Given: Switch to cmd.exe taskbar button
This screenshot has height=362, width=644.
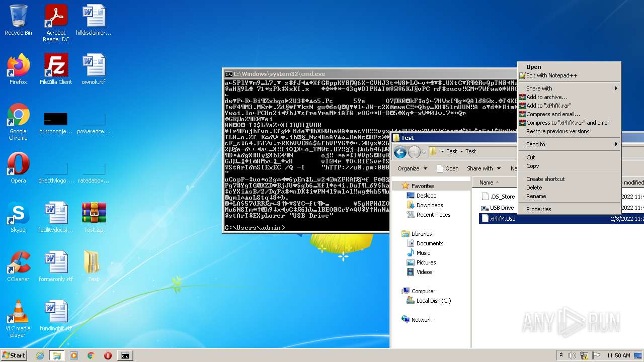Looking at the screenshot, I should 125,355.
